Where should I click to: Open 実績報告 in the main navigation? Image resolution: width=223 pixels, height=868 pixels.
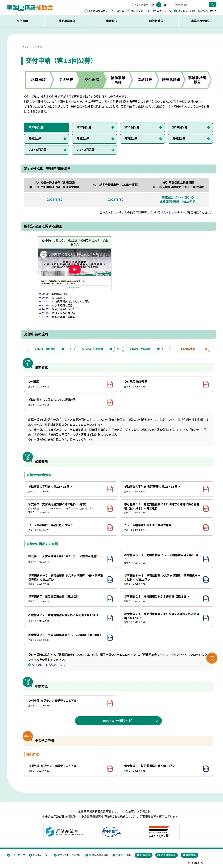point(111,21)
